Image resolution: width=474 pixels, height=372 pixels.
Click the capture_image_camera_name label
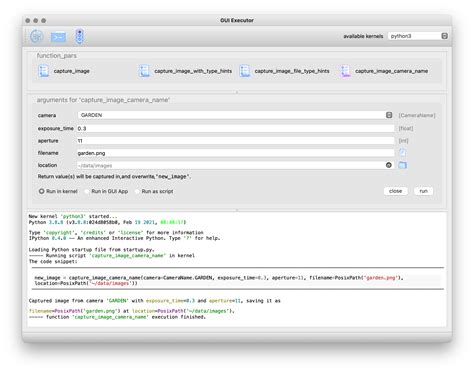(x=392, y=71)
